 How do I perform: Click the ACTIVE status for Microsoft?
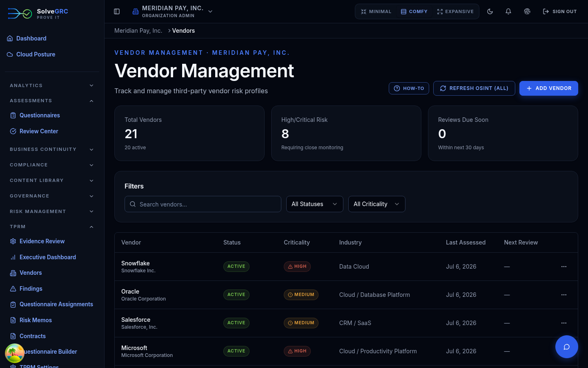click(x=236, y=351)
